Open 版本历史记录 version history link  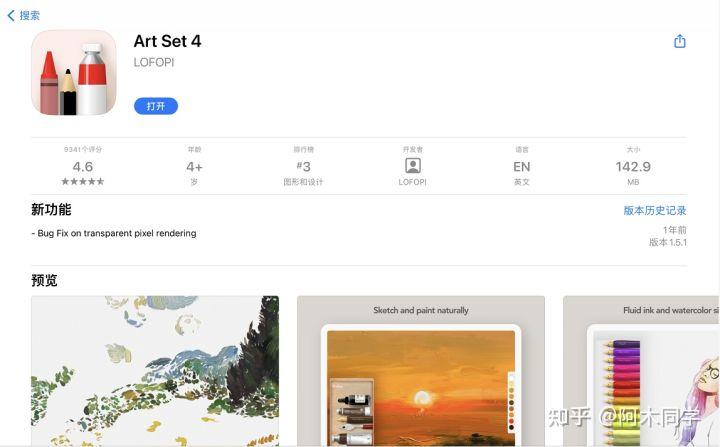(x=654, y=210)
